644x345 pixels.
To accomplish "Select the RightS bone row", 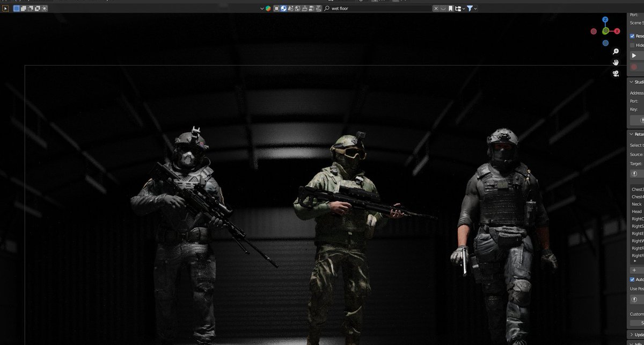I will pyautogui.click(x=637, y=226).
